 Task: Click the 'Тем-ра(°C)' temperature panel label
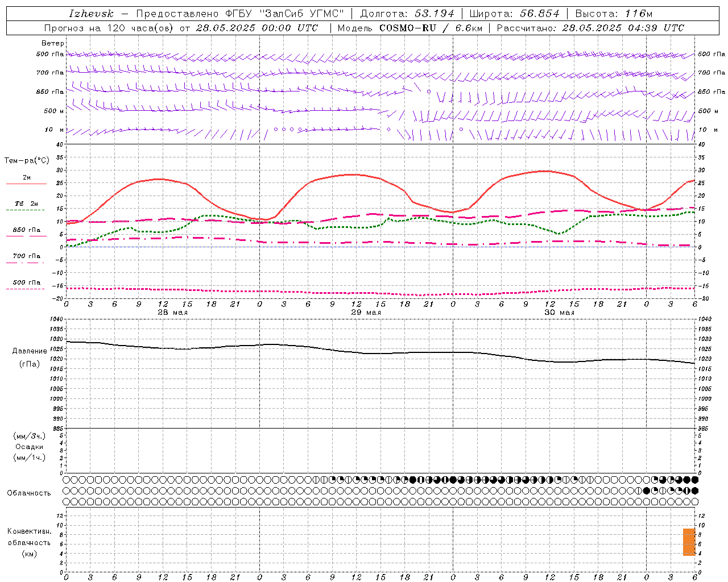[x=27, y=161]
